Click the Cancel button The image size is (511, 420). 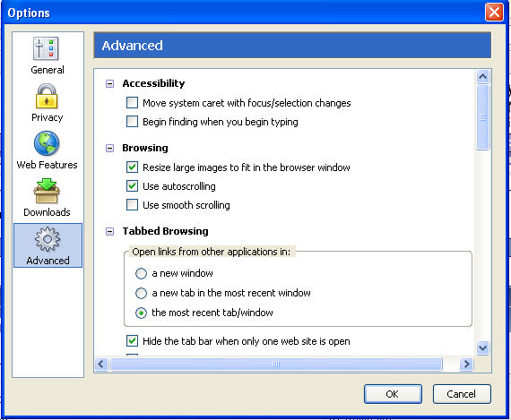(x=462, y=394)
